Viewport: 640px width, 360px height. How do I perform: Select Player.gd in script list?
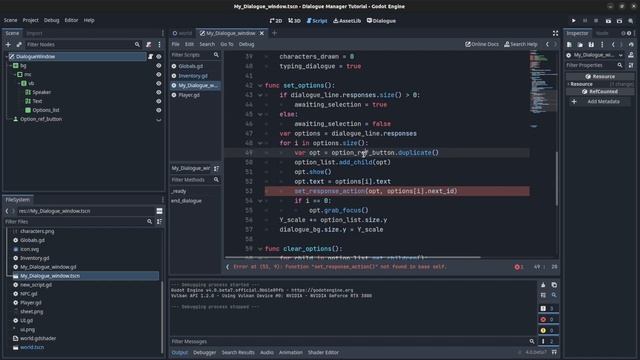click(189, 95)
